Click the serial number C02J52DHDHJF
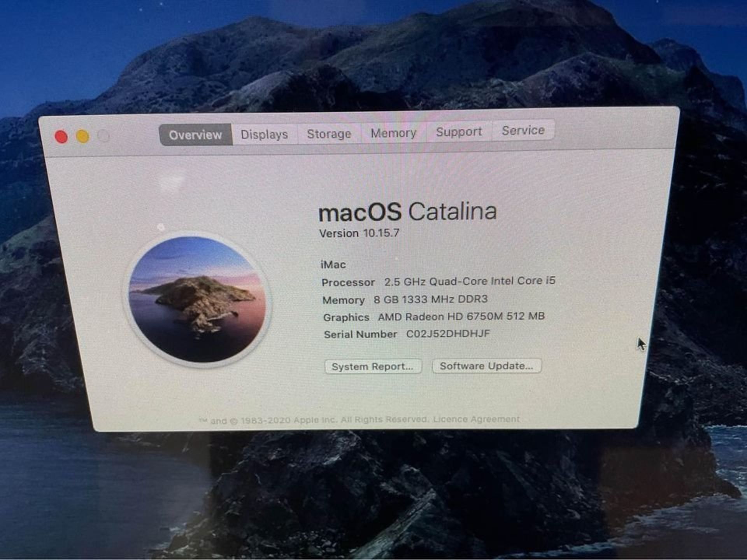 pos(448,334)
